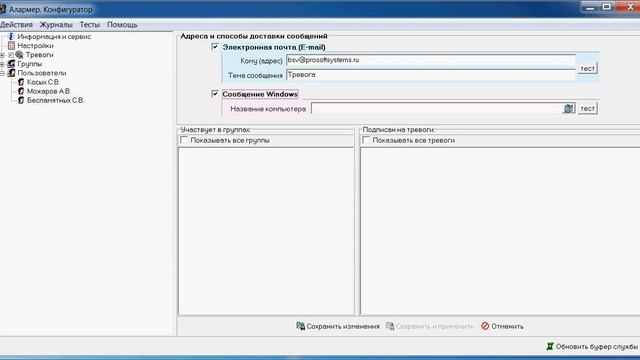Click the Кому (адрес) email field
Image resolution: width=640 pixels, height=360 pixels.
click(431, 60)
